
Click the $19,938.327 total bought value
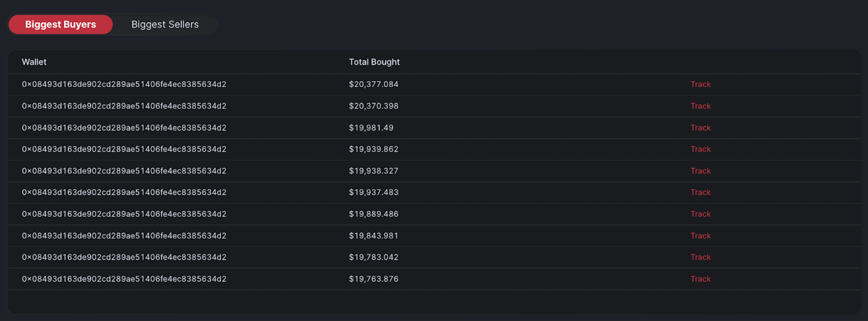point(373,171)
